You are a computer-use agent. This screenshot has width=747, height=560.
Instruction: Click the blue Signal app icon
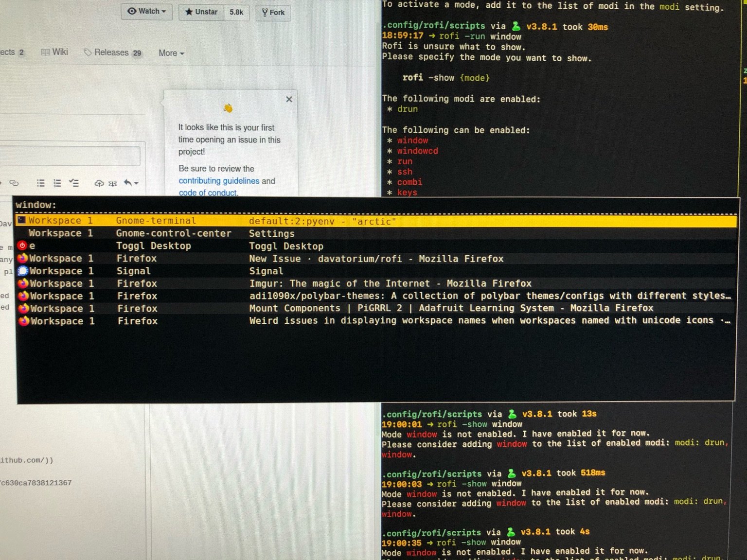tap(23, 271)
